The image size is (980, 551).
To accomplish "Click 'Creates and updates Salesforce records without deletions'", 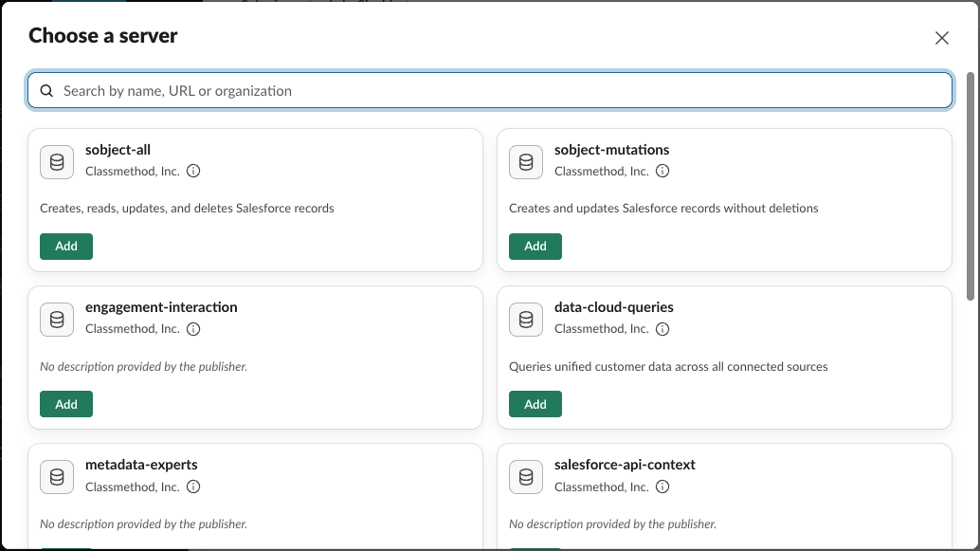I will pyautogui.click(x=663, y=209).
